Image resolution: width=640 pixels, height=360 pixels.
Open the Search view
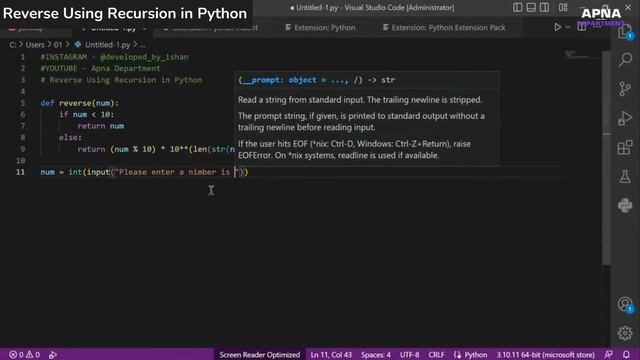(x=625, y=60)
